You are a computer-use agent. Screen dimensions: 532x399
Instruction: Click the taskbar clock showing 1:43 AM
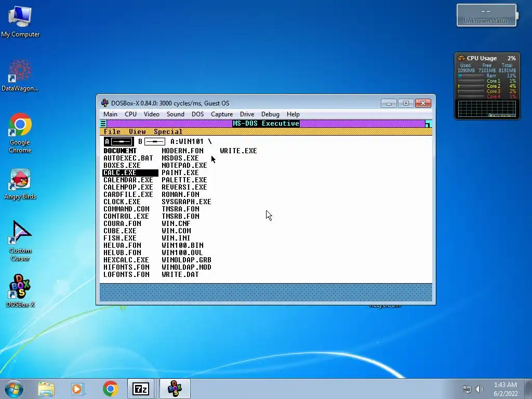click(506, 389)
